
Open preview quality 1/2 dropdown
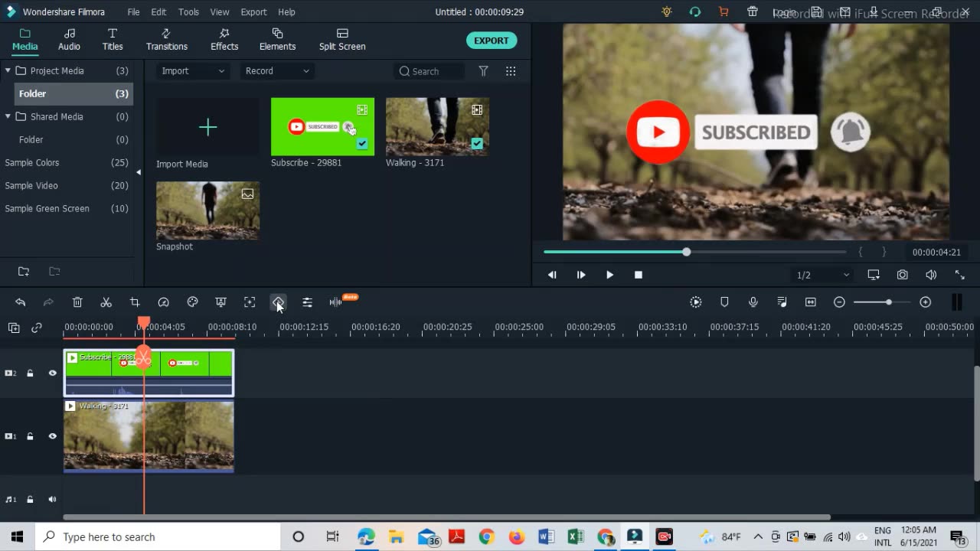822,275
